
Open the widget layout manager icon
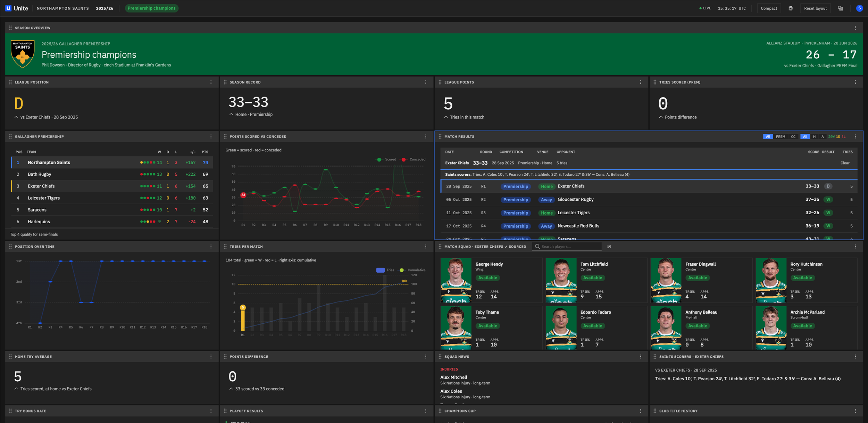point(841,8)
